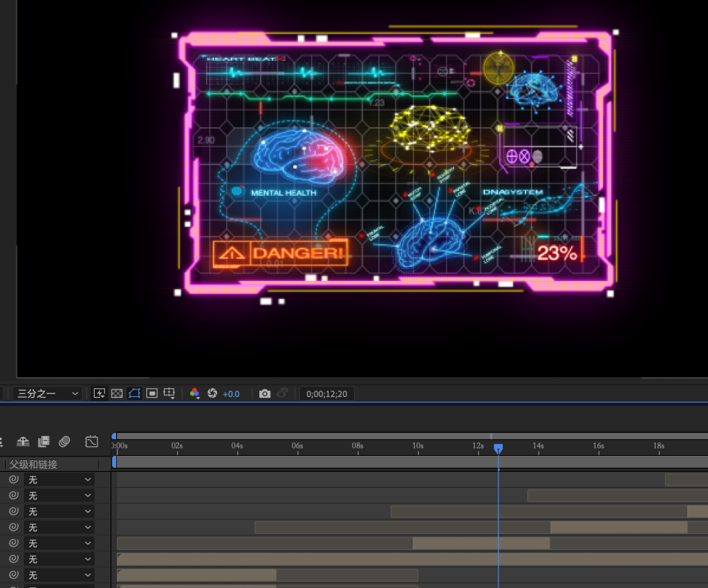Toggle mask and shape path visibility
The image size is (708, 588).
134,394
